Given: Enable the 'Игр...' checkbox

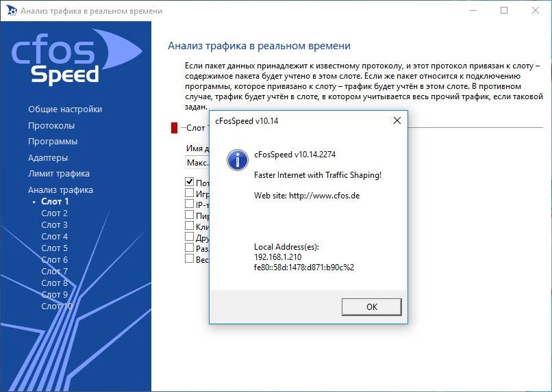Looking at the screenshot, I should pos(190,193).
